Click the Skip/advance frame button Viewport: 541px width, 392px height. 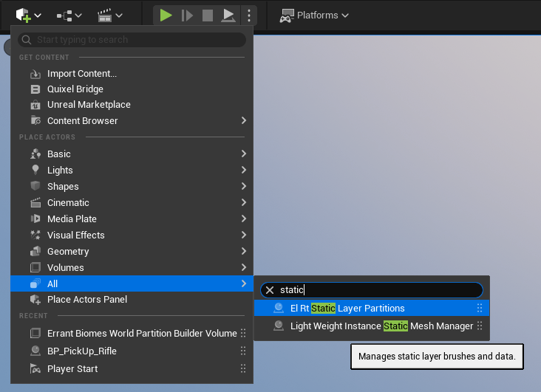point(187,16)
